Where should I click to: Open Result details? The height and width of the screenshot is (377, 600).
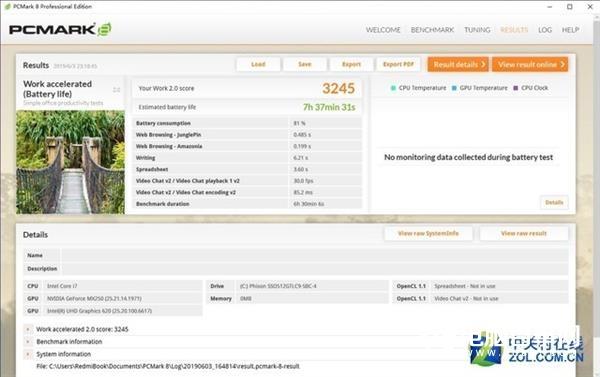pos(458,64)
